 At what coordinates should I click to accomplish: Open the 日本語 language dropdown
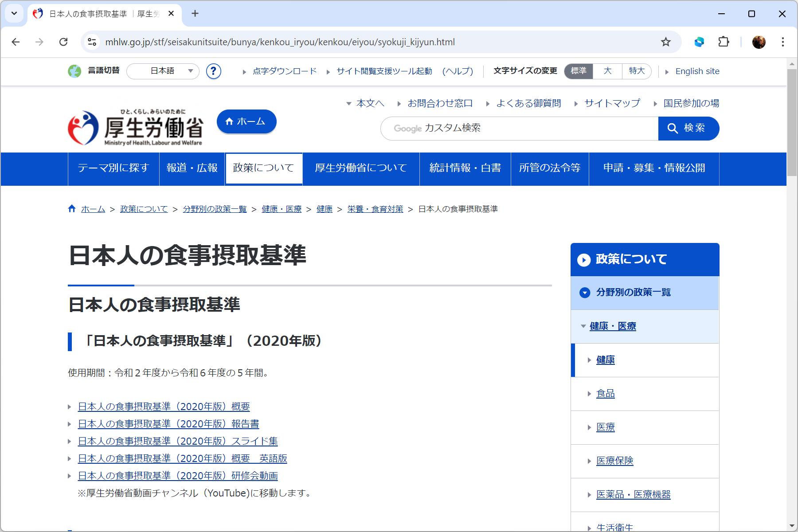tap(163, 71)
